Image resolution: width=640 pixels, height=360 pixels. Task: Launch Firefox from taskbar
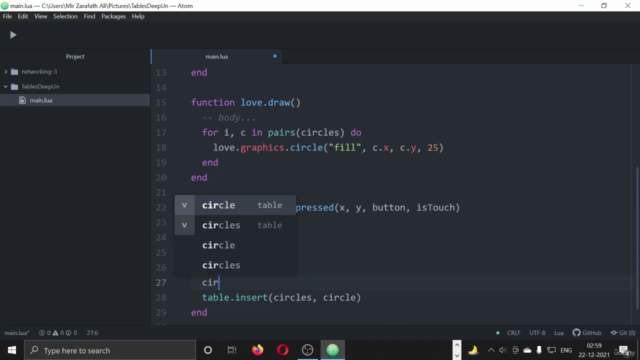tap(258, 350)
